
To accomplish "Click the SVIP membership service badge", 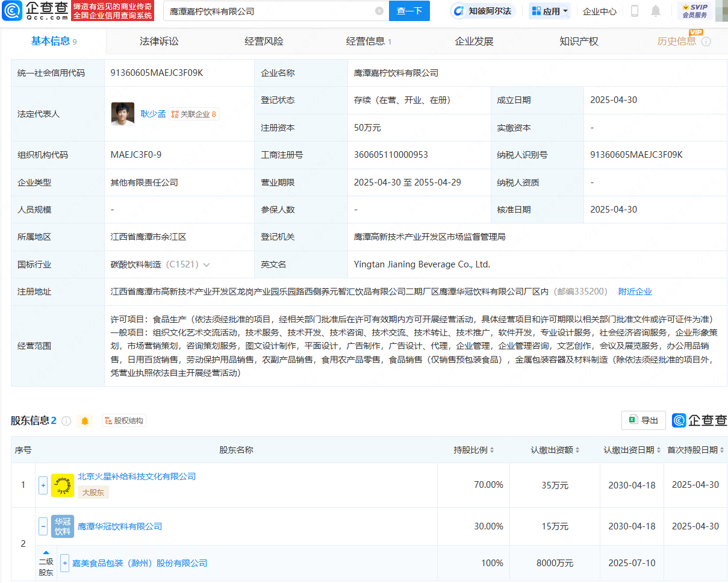I will [x=694, y=11].
